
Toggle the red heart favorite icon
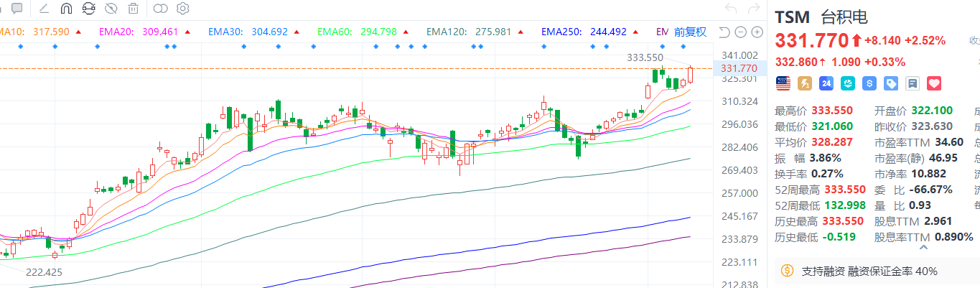[x=934, y=83]
